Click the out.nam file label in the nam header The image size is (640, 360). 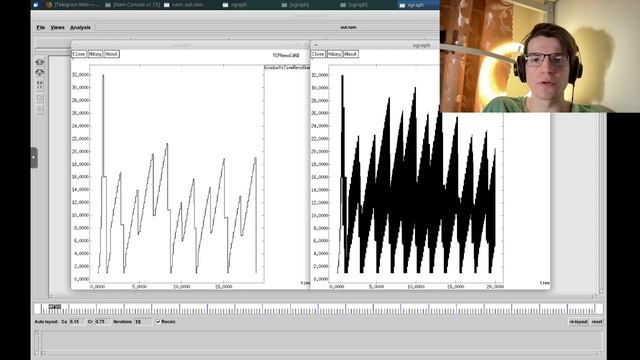click(x=348, y=27)
